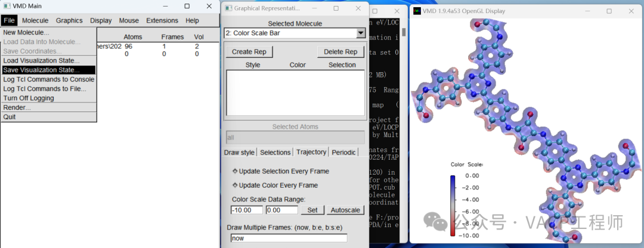644x248 pixels.
Task: Switch to the Draw style tab
Action: point(240,153)
